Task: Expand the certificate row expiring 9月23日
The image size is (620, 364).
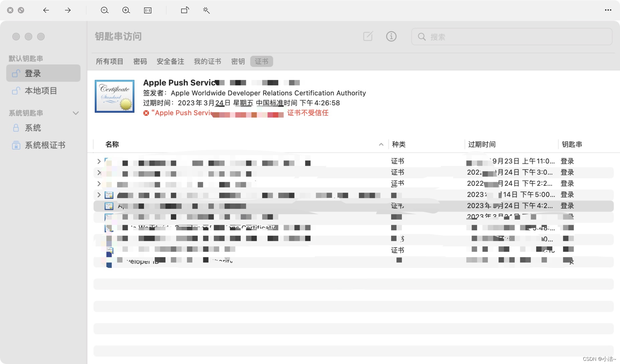Action: pos(99,161)
